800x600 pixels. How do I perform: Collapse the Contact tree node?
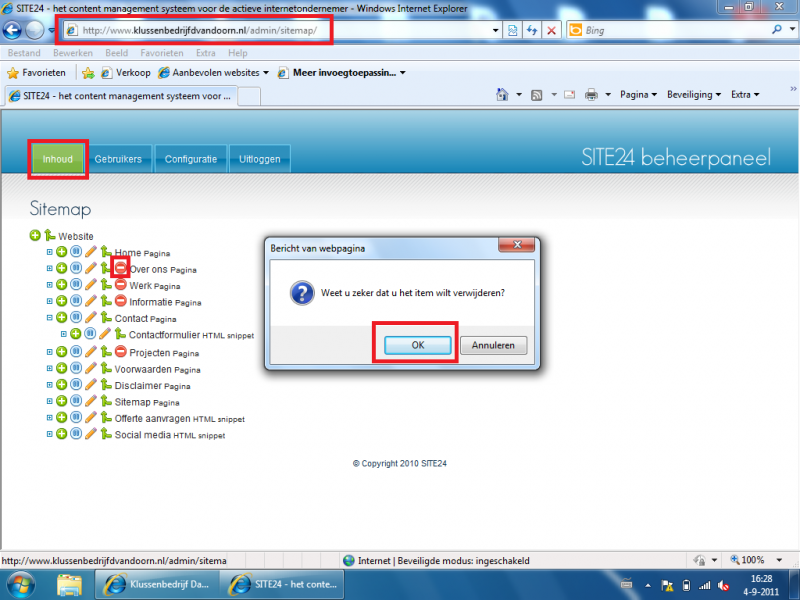pos(49,318)
